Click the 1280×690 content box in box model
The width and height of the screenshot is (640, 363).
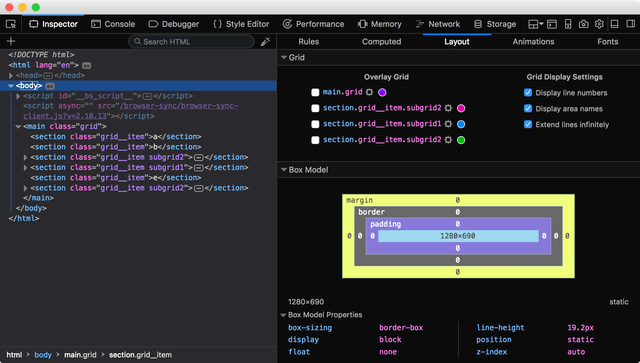(458, 236)
